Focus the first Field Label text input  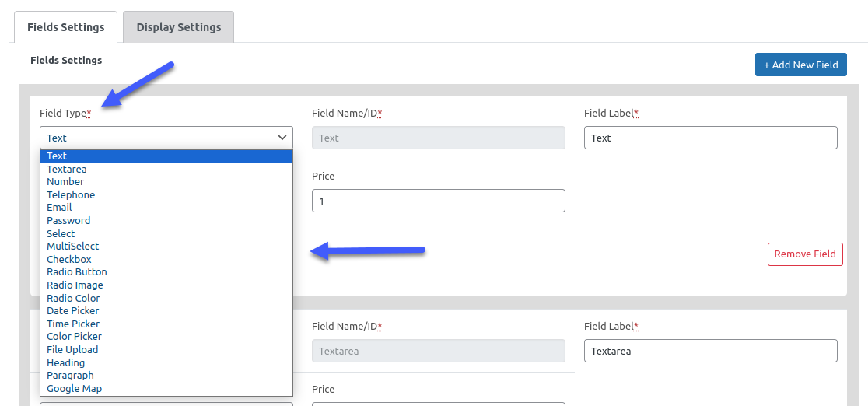point(710,138)
